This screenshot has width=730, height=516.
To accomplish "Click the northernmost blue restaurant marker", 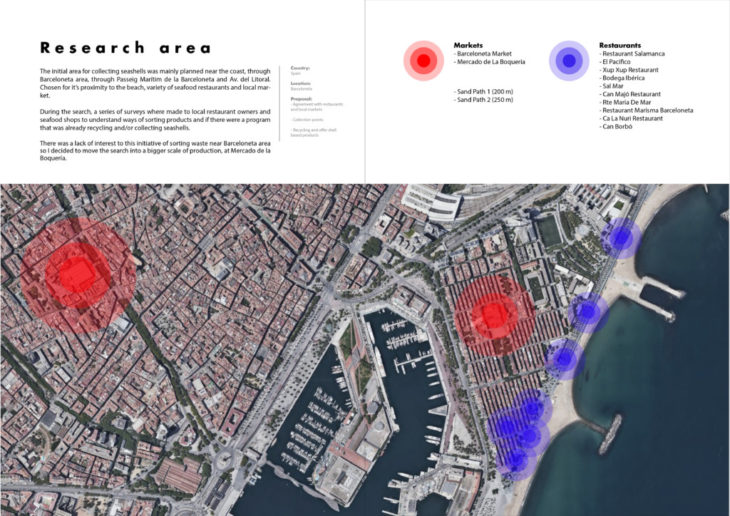I will coord(621,237).
